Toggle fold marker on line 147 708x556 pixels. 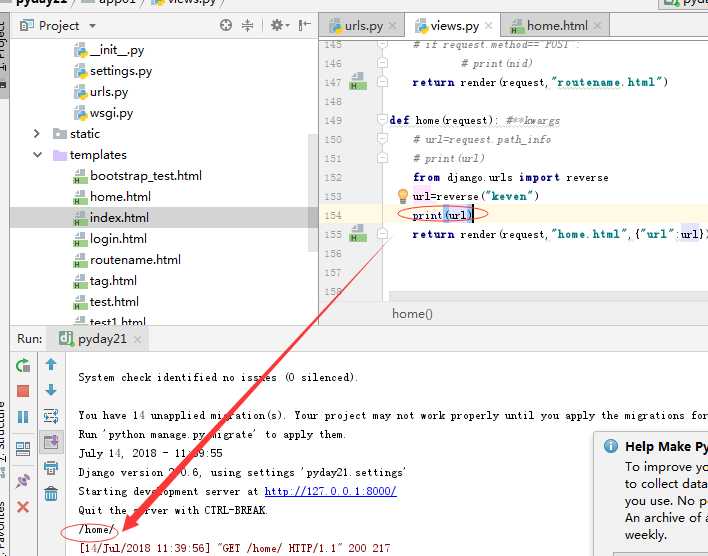[x=382, y=82]
